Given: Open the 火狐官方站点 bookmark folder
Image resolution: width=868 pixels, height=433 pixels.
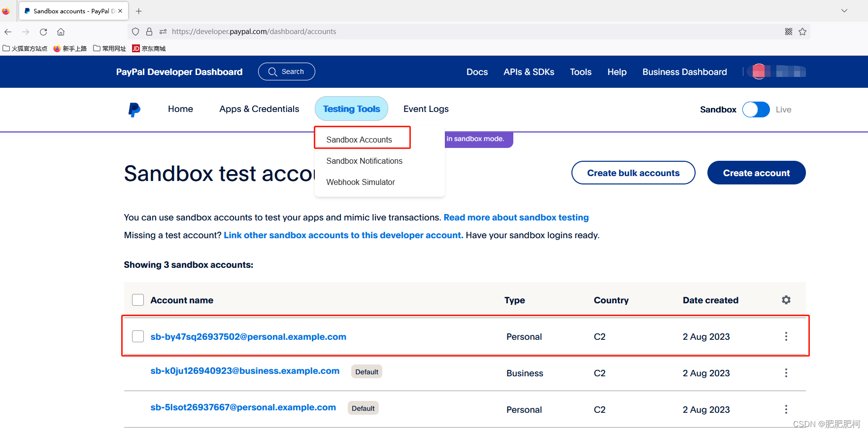Looking at the screenshot, I should 25,48.
